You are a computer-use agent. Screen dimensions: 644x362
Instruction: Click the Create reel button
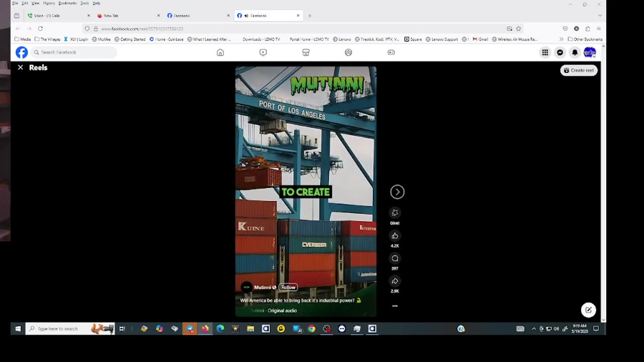tap(579, 70)
